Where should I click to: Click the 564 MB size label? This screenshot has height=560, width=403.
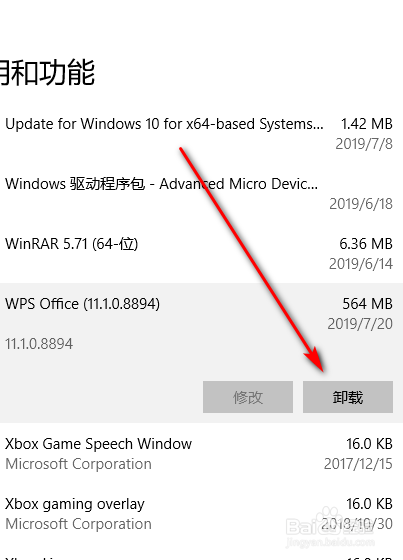pos(367,304)
